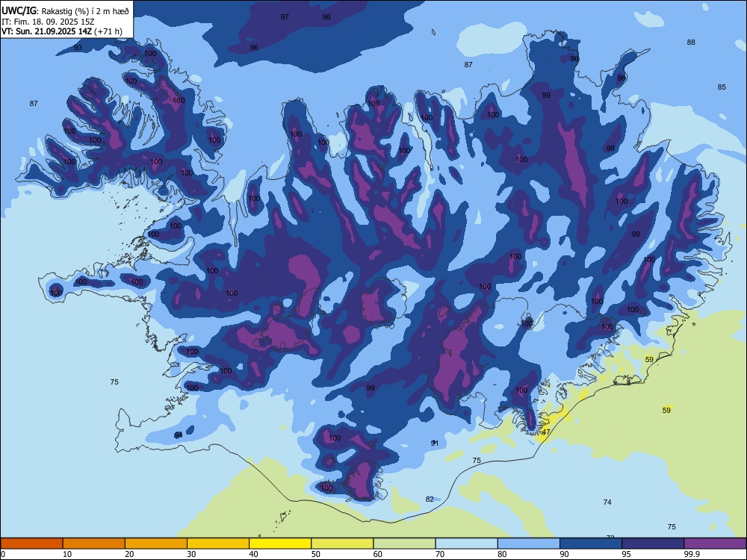
Task: Click the map humidity value '74'
Action: tap(607, 502)
